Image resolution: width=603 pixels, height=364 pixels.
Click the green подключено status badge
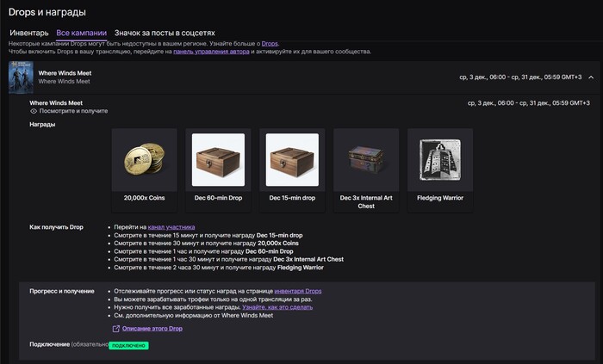(x=129, y=346)
